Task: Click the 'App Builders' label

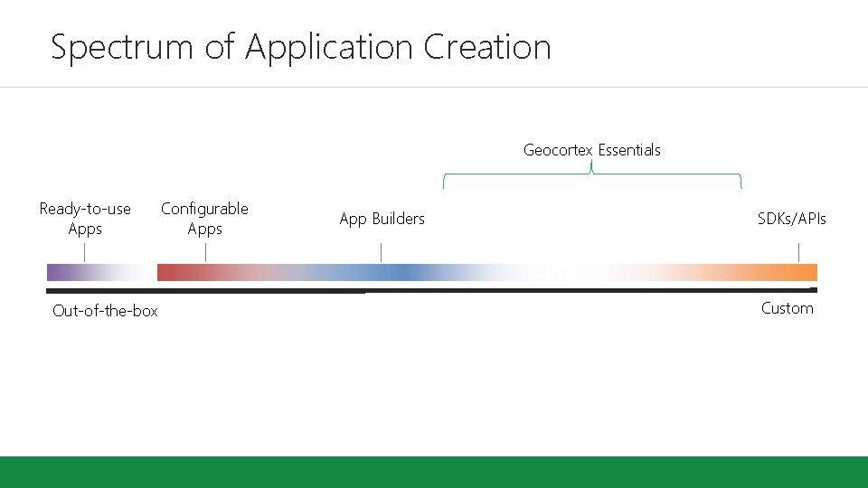Action: 382,219
